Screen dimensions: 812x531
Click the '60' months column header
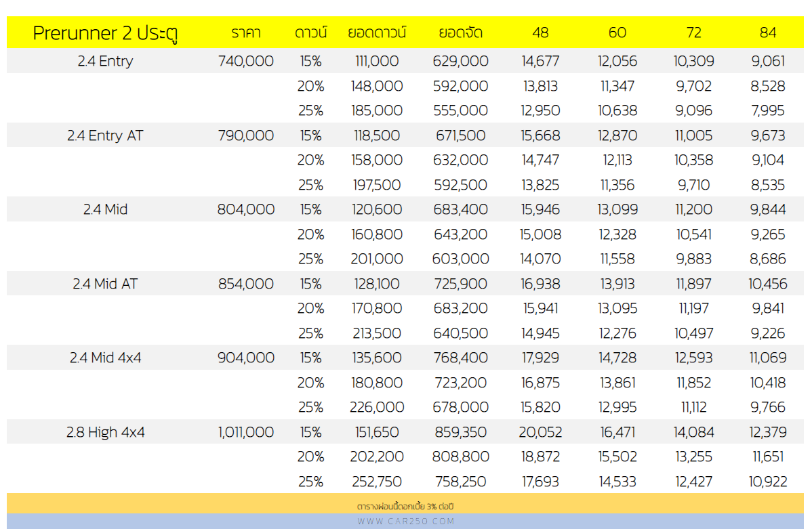[617, 33]
